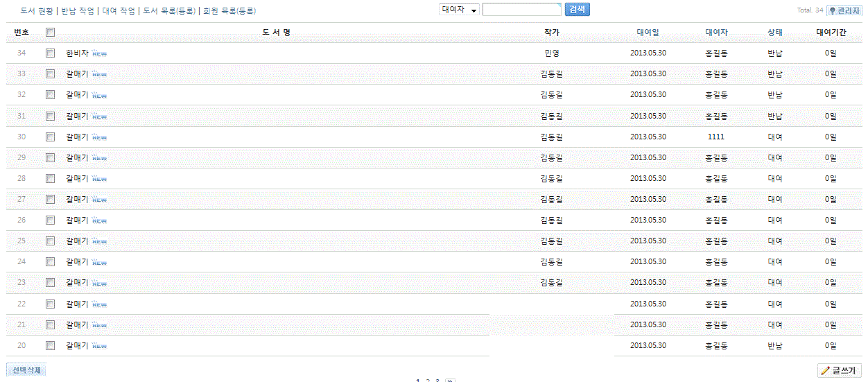Image resolution: width=868 pixels, height=382 pixels.
Task: Click the New badge in row 32
Action: 99,95
